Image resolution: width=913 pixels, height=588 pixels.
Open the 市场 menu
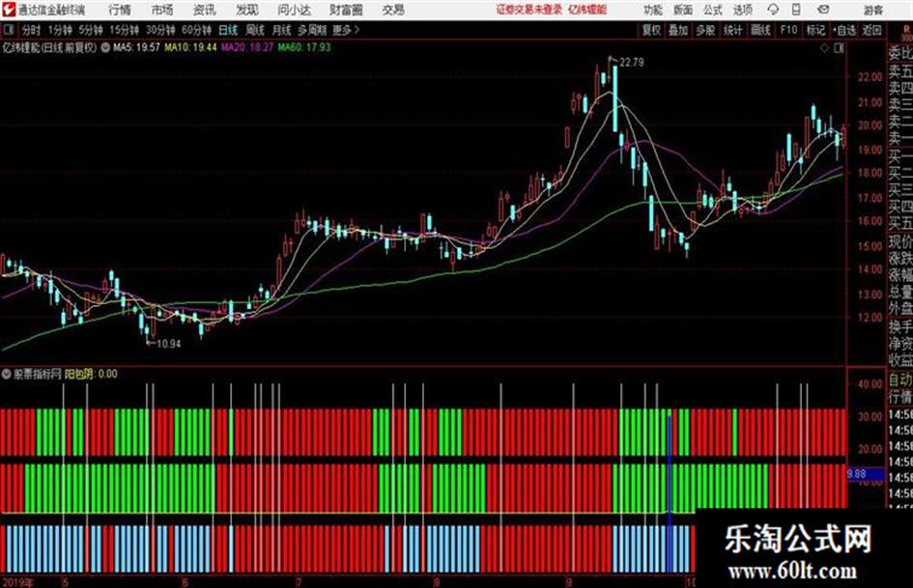162,10
